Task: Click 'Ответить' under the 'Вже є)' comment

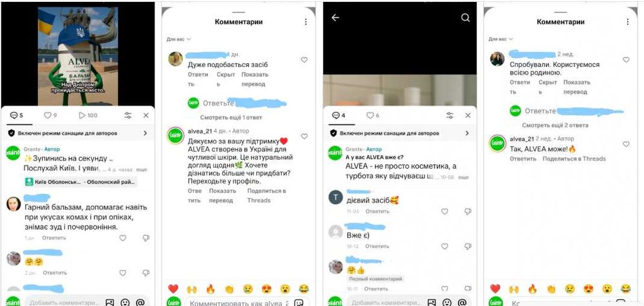Action: tap(377, 247)
